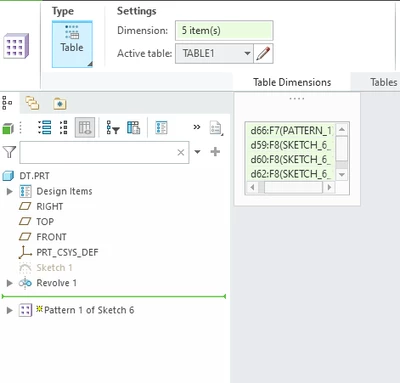
Task: Click the vertical scrollbar thumb in dimension list
Action: click(x=342, y=148)
